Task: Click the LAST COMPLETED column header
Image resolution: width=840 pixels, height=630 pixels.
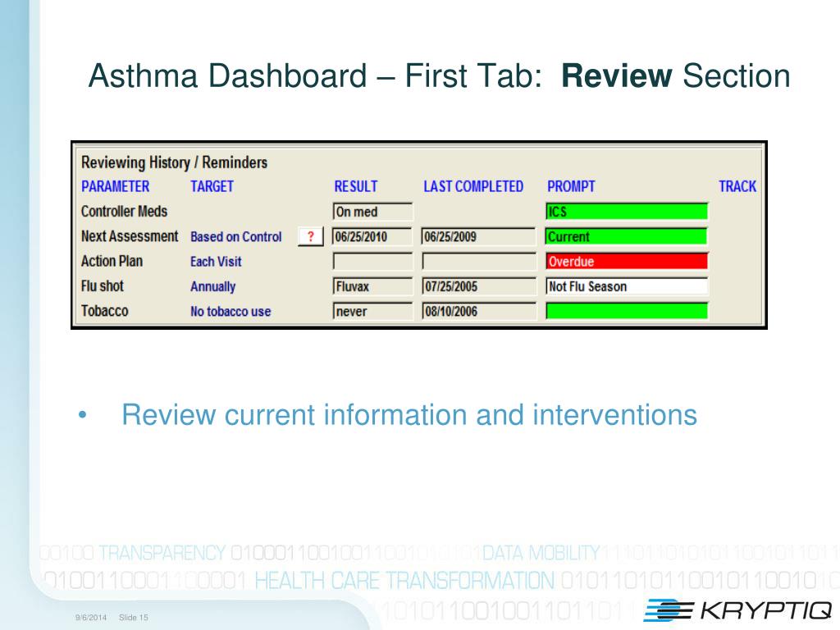Action: 473,186
